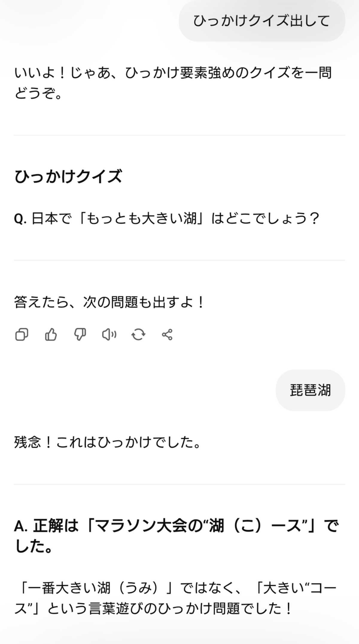
Task: Click the divider line below the question
Action: point(180,260)
